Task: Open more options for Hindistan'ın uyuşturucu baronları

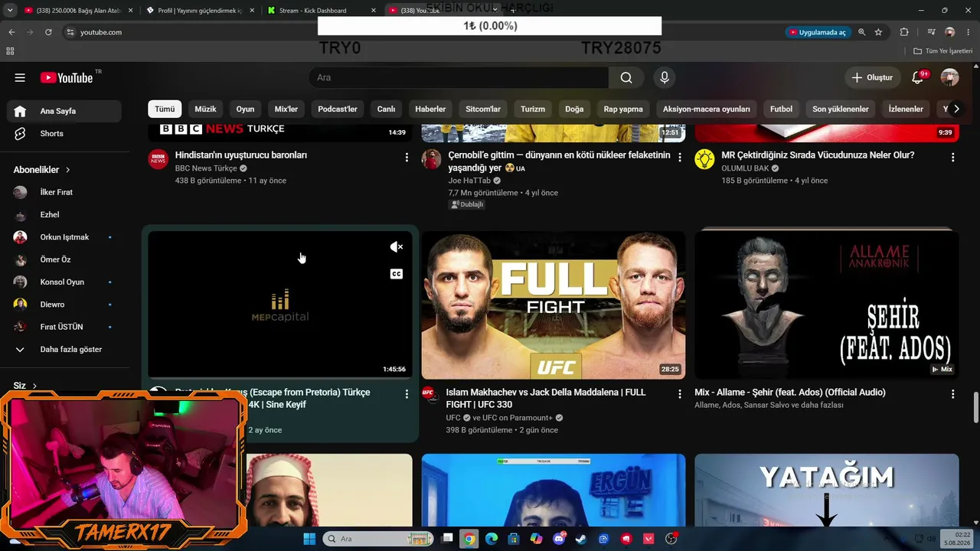Action: (x=407, y=157)
